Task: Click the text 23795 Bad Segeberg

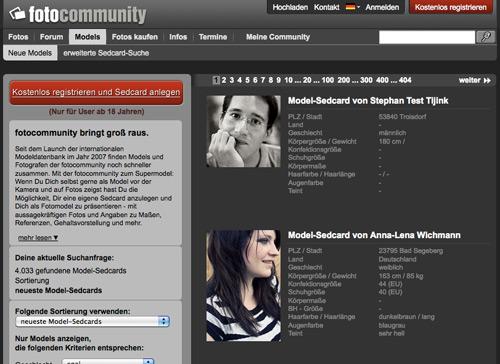Action: (411, 251)
